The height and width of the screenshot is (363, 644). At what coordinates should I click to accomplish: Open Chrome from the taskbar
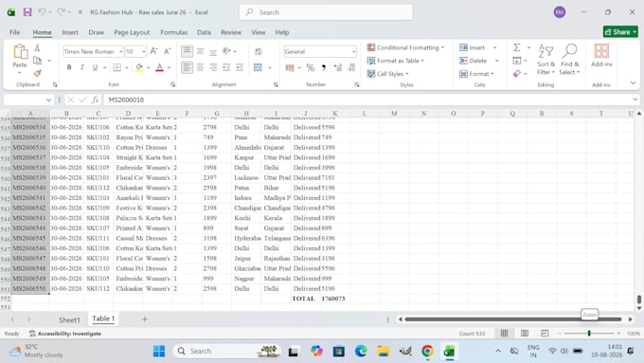(x=427, y=351)
